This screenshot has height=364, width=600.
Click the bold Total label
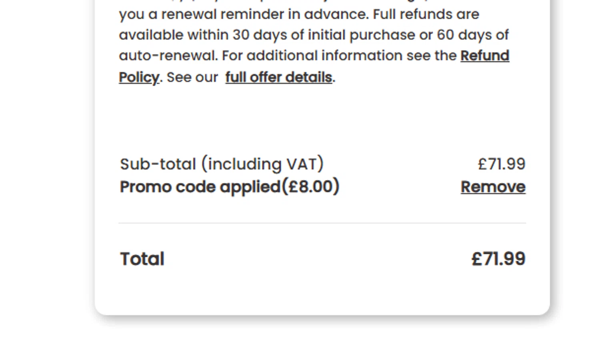click(142, 259)
